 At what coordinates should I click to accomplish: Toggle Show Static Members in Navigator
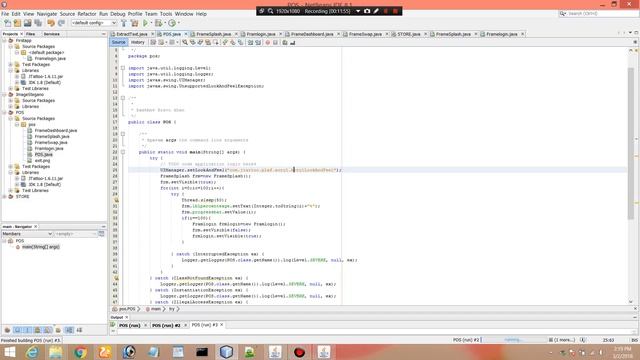27,330
